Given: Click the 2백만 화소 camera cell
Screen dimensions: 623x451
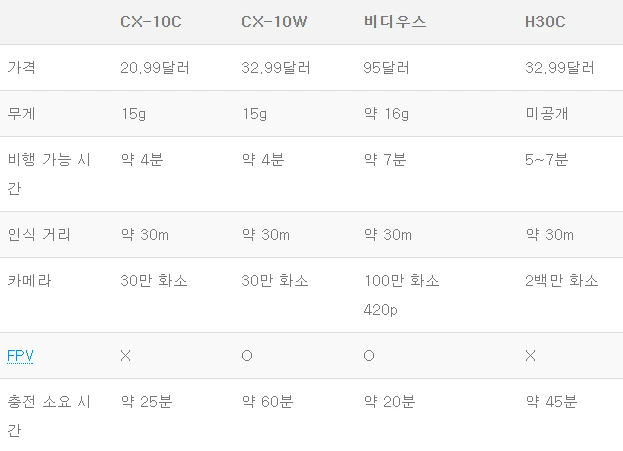Looking at the screenshot, I should [561, 281].
